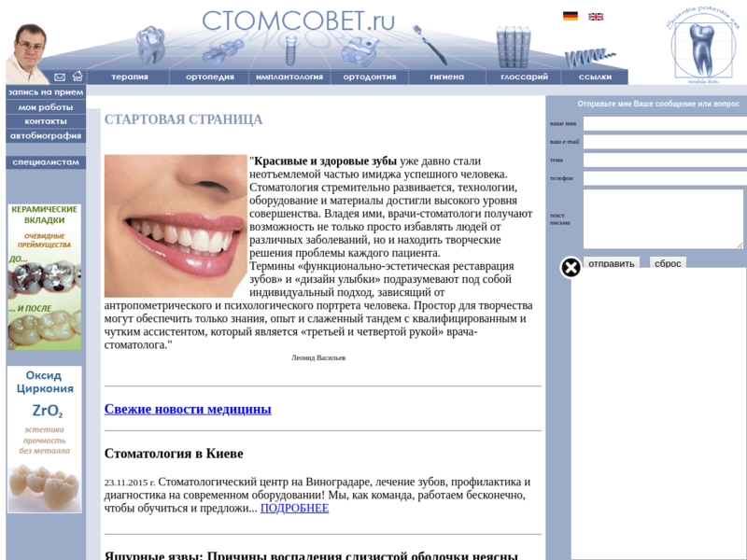The width and height of the screenshot is (747, 560).
Task: Click the СТОМСОВЕТ.ru site logo
Action: [x=299, y=21]
